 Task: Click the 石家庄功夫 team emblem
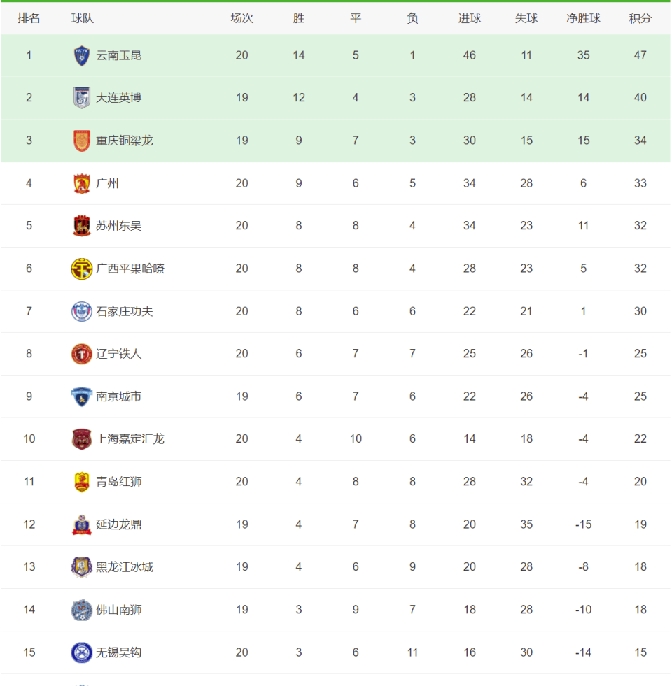(81, 311)
